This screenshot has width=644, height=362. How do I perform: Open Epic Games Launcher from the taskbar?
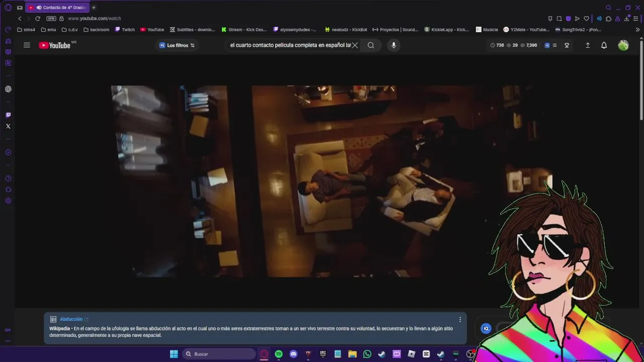(x=323, y=354)
